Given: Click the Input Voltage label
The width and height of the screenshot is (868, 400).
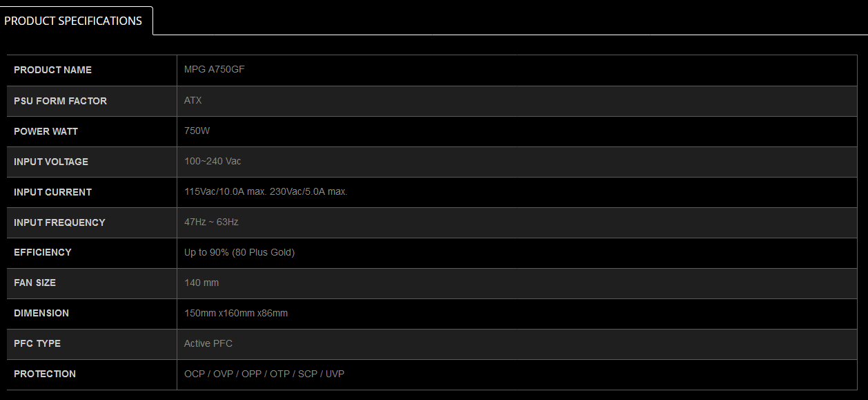Looking at the screenshot, I should (51, 162).
